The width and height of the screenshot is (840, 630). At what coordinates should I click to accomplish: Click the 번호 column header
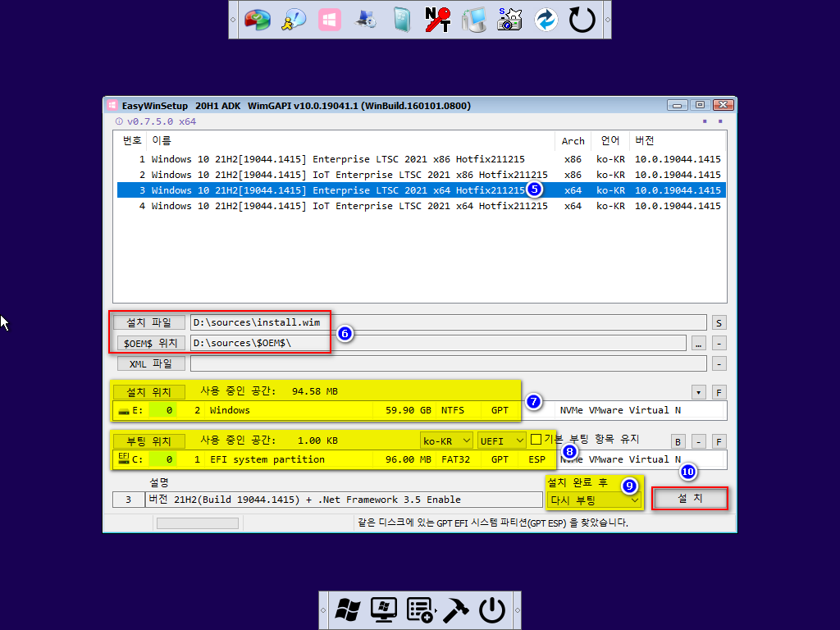coord(132,140)
